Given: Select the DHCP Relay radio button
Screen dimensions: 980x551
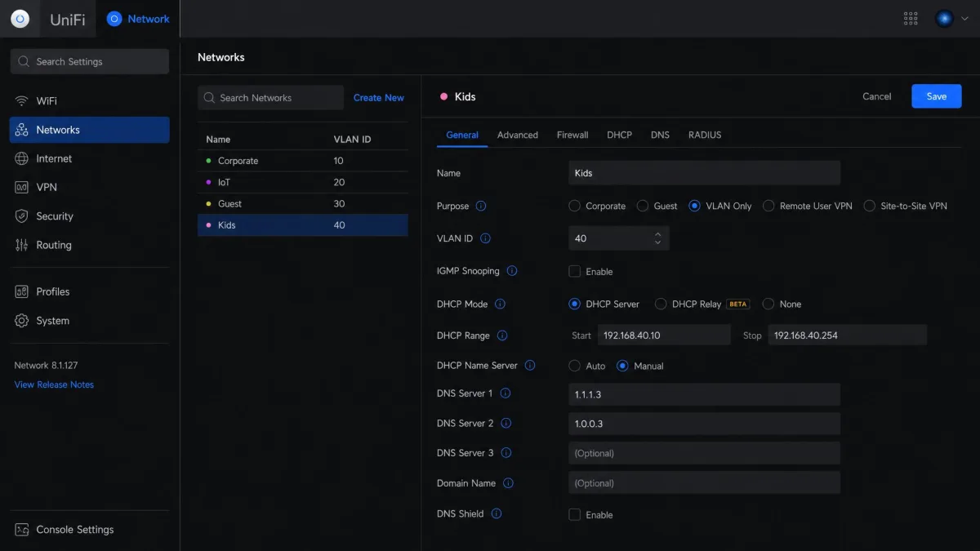Looking at the screenshot, I should (x=661, y=304).
